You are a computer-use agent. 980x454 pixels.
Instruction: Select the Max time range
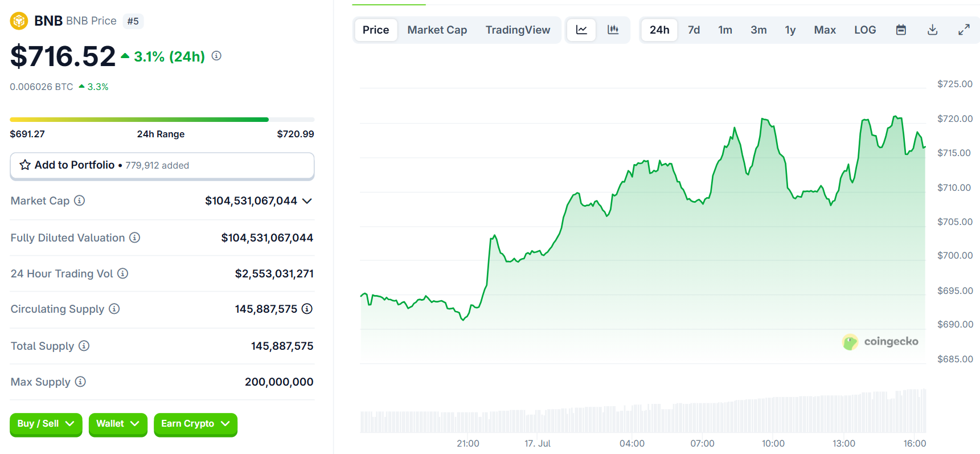[x=825, y=30]
